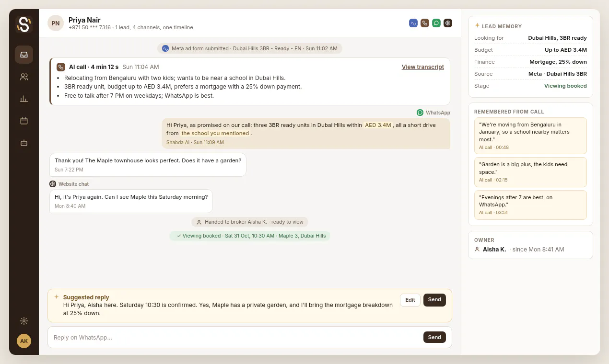The height and width of the screenshot is (364, 609).
Task: Select the WhatsApp channel icon in header
Action: pos(436,23)
